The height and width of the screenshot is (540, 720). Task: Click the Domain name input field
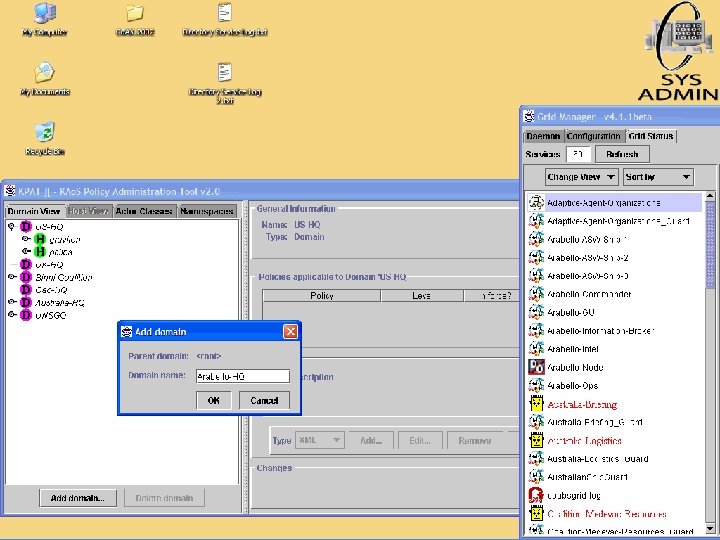pos(243,376)
